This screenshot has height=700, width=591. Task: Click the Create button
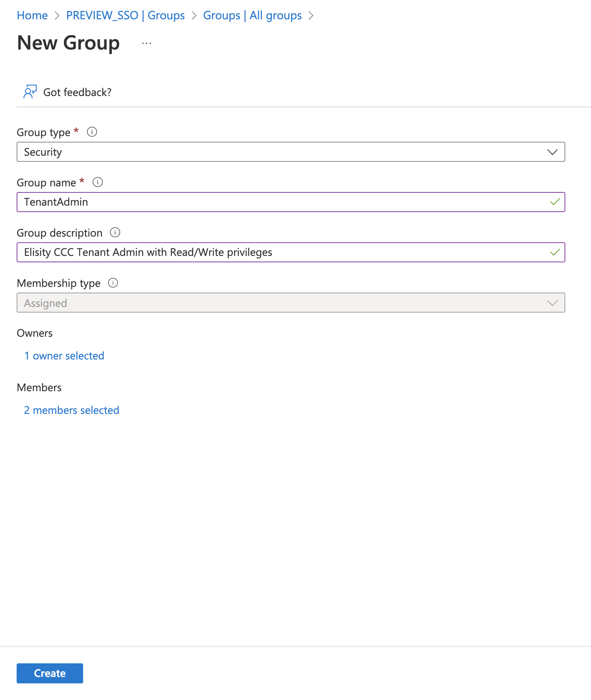[x=50, y=673]
